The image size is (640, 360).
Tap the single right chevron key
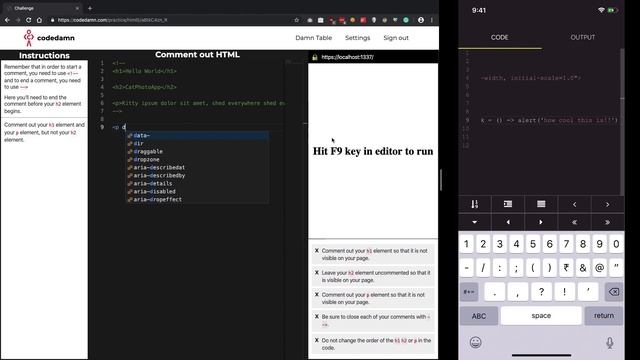(607, 204)
